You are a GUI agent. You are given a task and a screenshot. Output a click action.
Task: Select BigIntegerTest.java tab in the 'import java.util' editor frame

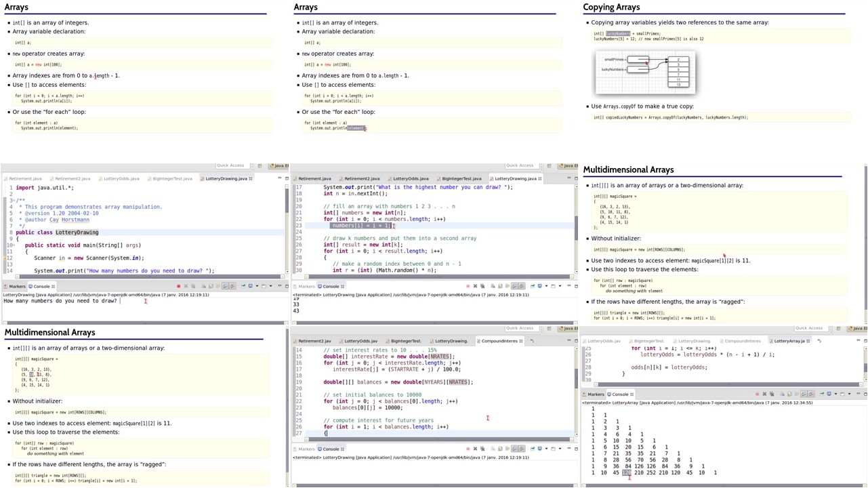coord(171,178)
